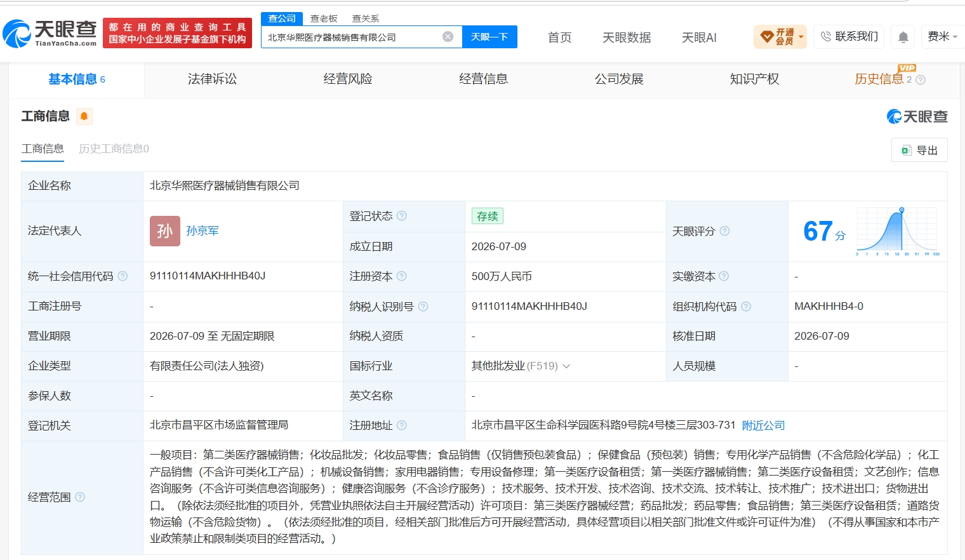Screen dimensions: 965x560
Task: Open the 费米 user account dropdown
Action: point(943,37)
